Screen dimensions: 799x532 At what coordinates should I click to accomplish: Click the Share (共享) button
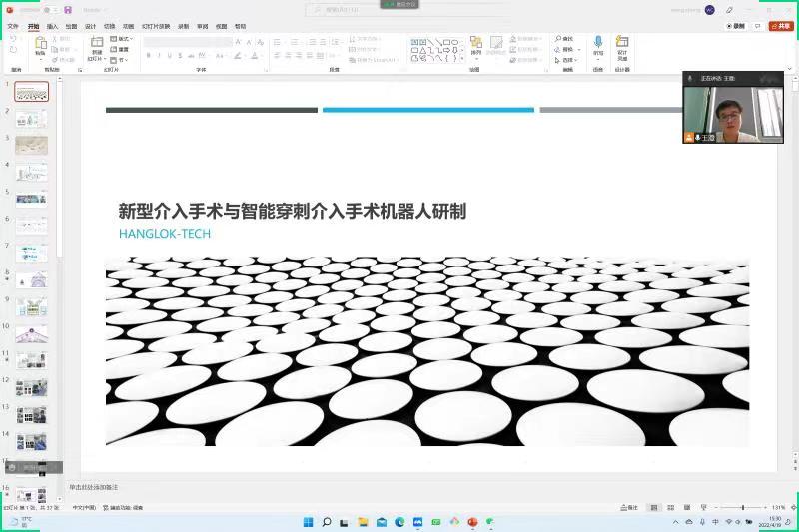(x=781, y=26)
